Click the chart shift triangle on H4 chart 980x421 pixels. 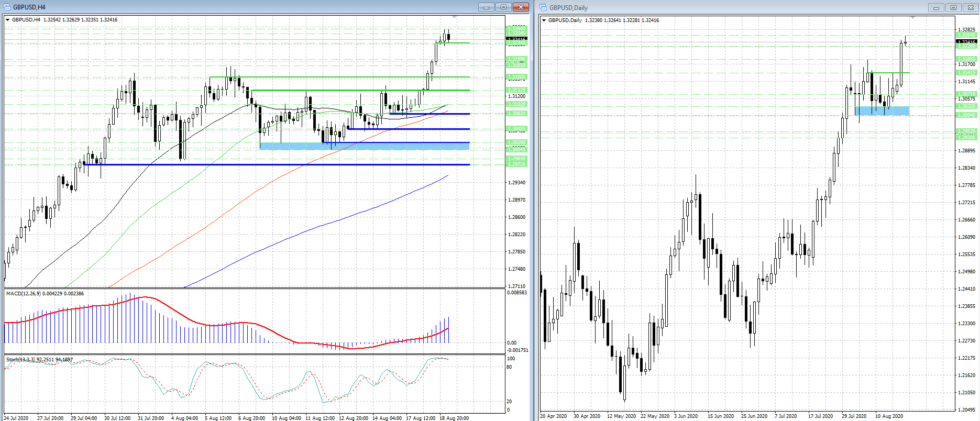click(454, 18)
